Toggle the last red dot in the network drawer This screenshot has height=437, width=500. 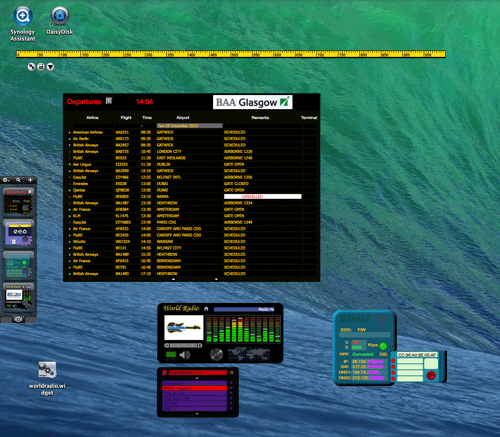(393, 379)
